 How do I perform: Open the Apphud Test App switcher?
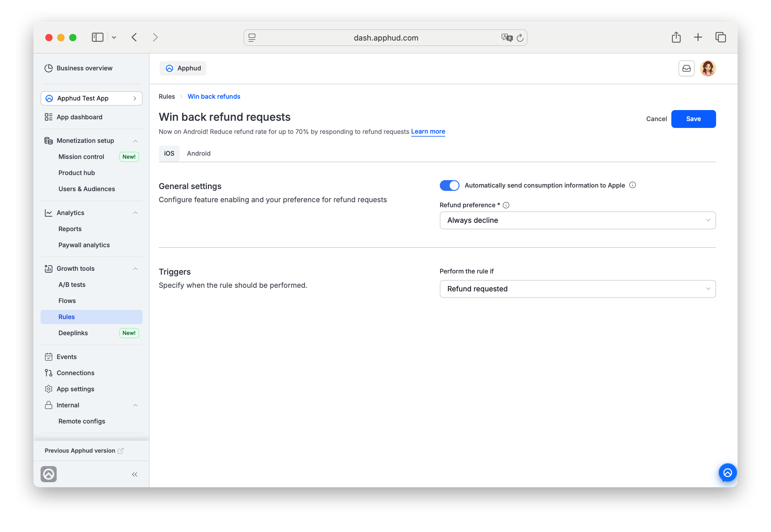(x=91, y=98)
